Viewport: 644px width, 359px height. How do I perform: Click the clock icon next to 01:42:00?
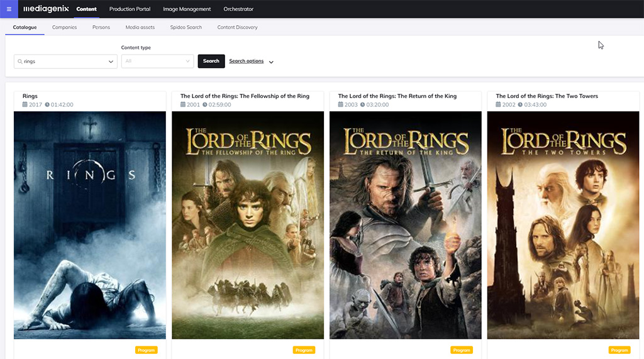47,104
